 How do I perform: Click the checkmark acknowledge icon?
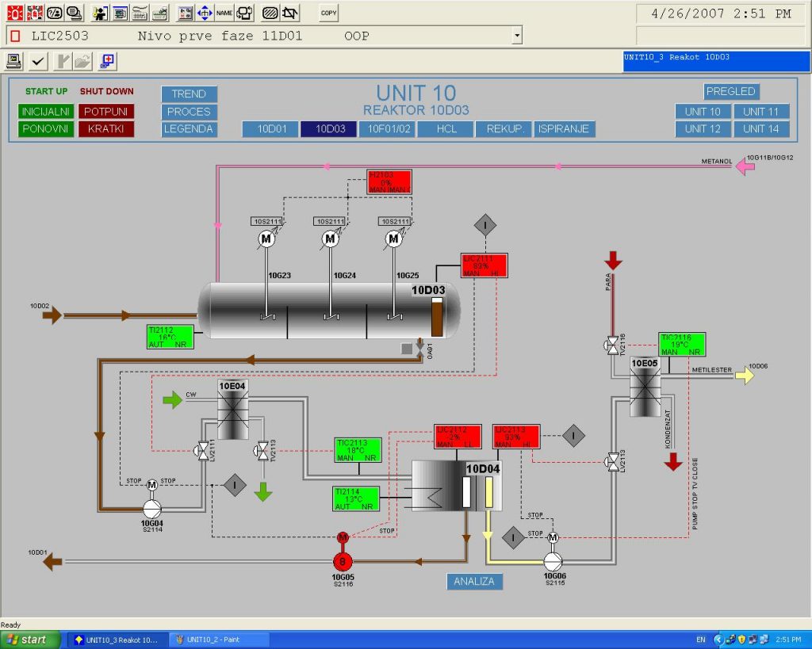(38, 61)
